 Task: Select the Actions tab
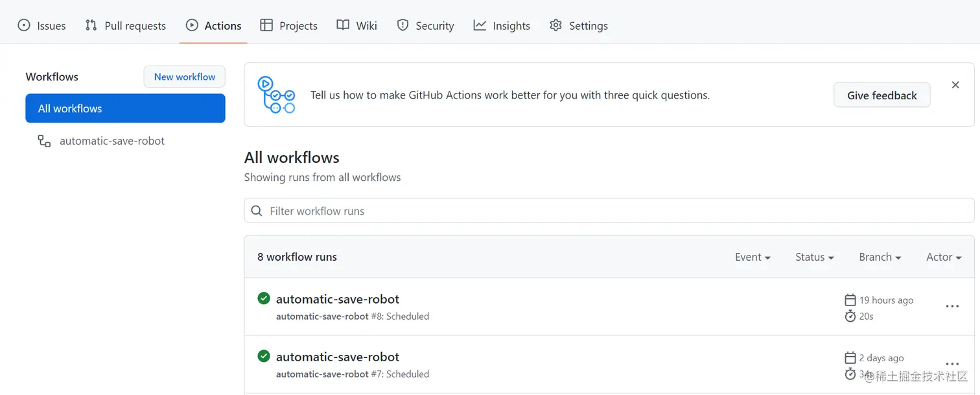coord(213,26)
